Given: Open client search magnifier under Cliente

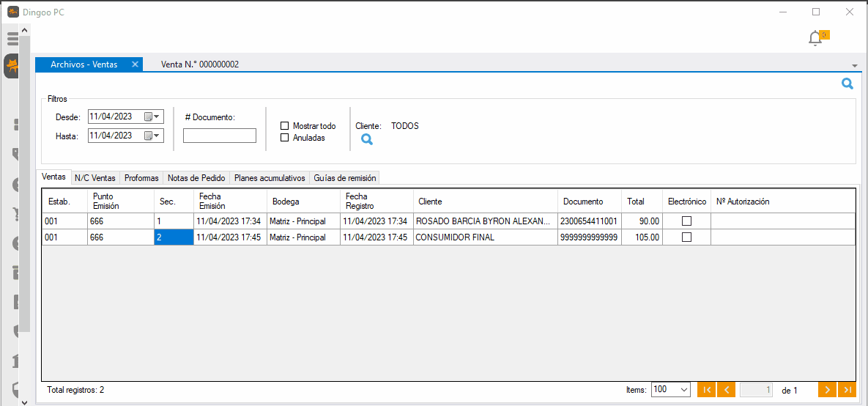Looking at the screenshot, I should click(x=366, y=139).
